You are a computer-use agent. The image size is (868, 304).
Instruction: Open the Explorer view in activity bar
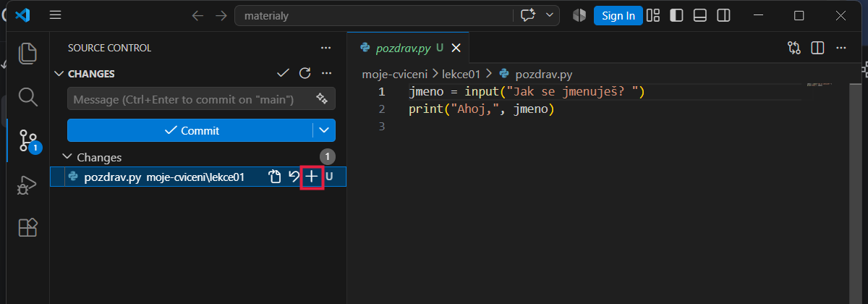pyautogui.click(x=27, y=54)
